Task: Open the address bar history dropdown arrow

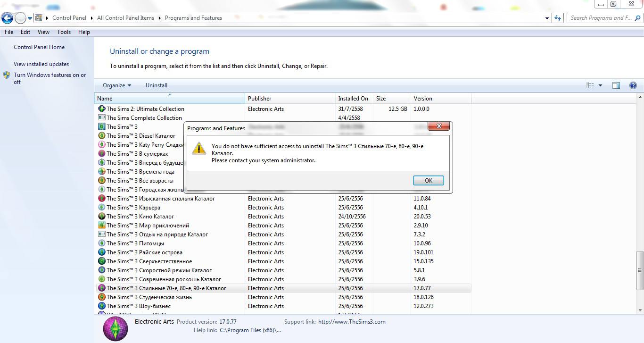Action: click(547, 18)
